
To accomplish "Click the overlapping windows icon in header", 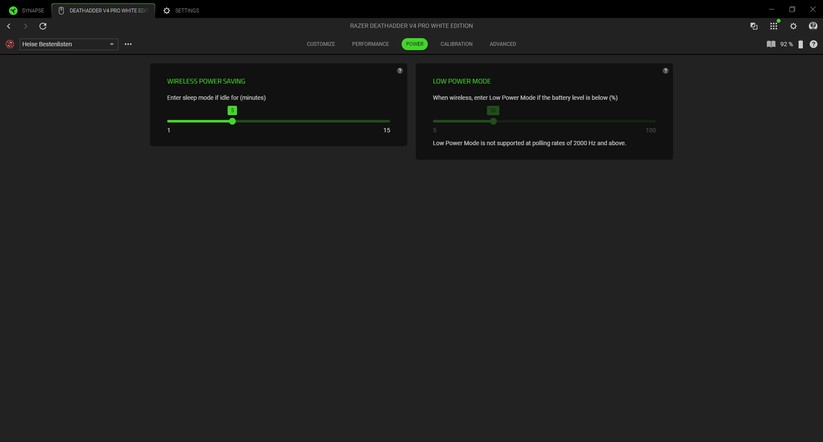I will 754,26.
